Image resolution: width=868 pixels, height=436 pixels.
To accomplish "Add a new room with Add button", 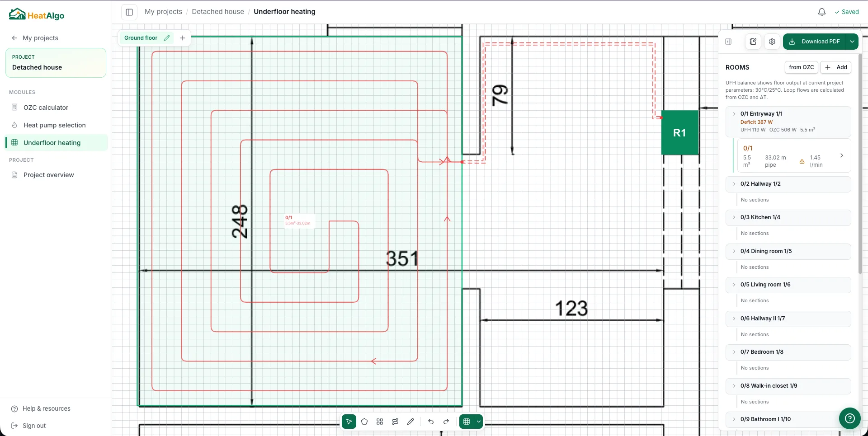I will [836, 67].
